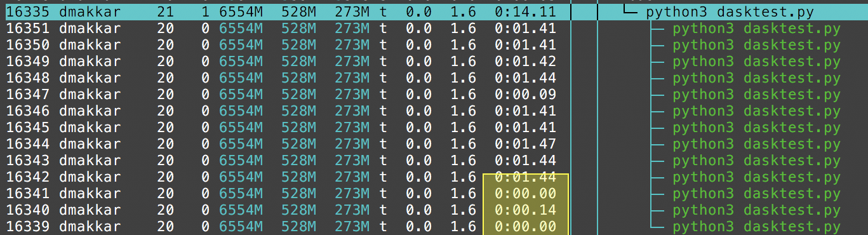Select the command tree entry for PID 16343
This screenshot has height=235, width=868.
coord(756,161)
